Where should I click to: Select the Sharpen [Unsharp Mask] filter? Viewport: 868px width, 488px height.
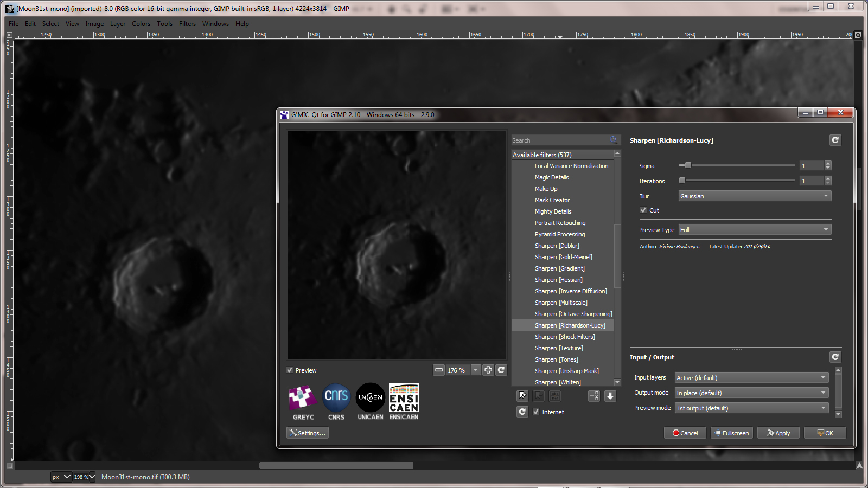click(x=567, y=371)
